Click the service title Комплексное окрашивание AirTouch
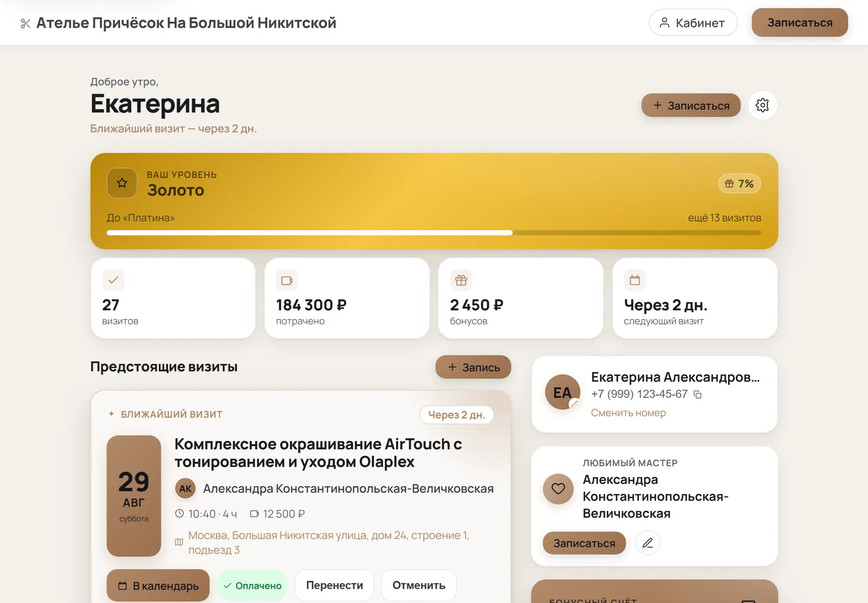This screenshot has width=868, height=603. tap(318, 453)
